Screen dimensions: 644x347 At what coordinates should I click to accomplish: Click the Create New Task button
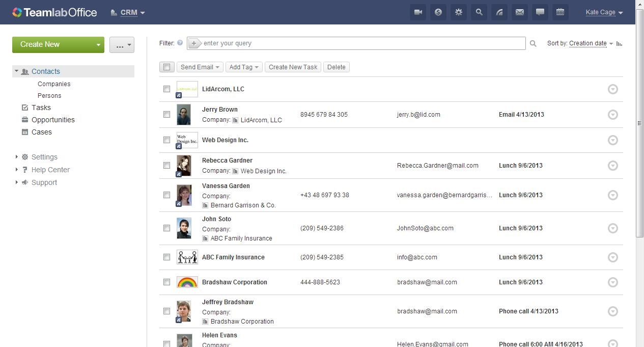(293, 67)
